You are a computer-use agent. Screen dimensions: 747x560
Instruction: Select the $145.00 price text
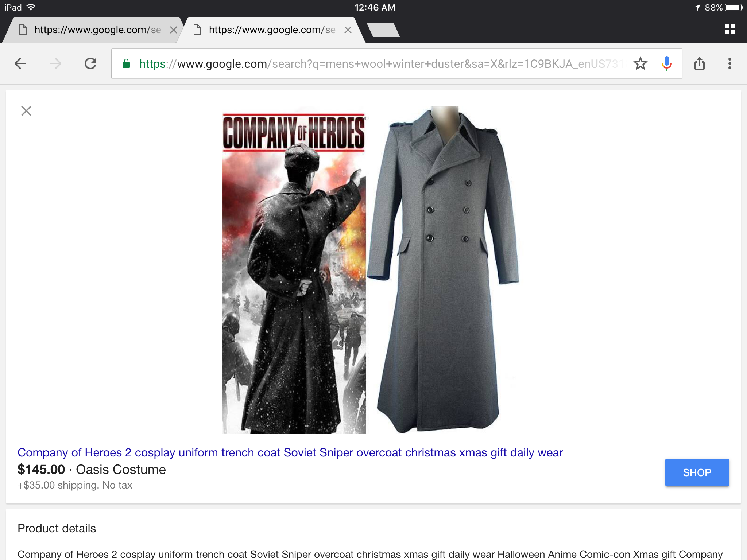[x=41, y=470]
